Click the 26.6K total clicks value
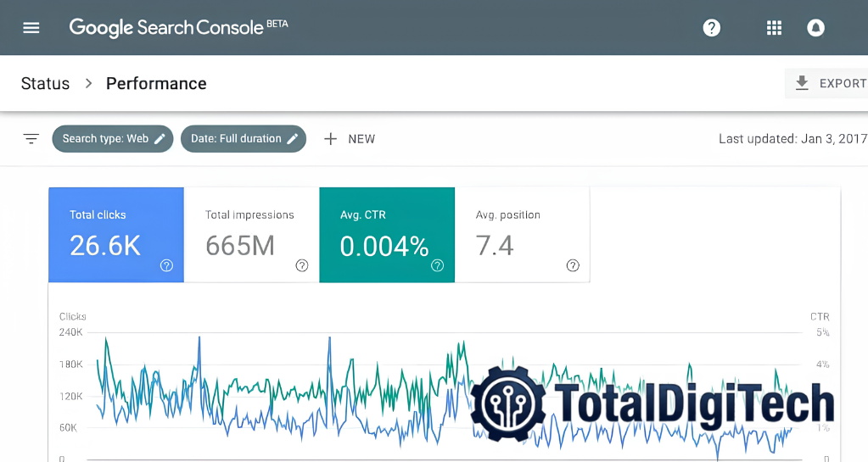Screen dimensions: 868x462 tap(105, 246)
